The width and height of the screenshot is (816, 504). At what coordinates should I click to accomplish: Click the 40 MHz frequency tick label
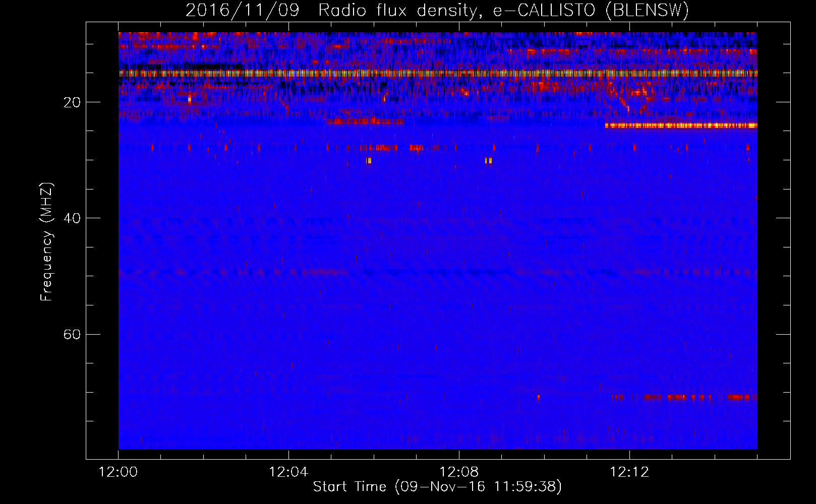click(72, 218)
